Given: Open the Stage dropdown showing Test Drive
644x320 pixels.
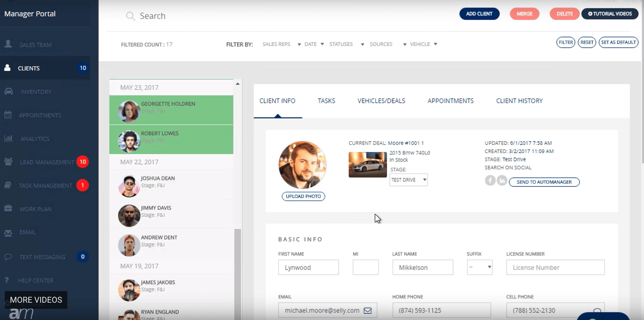Looking at the screenshot, I should click(x=408, y=180).
